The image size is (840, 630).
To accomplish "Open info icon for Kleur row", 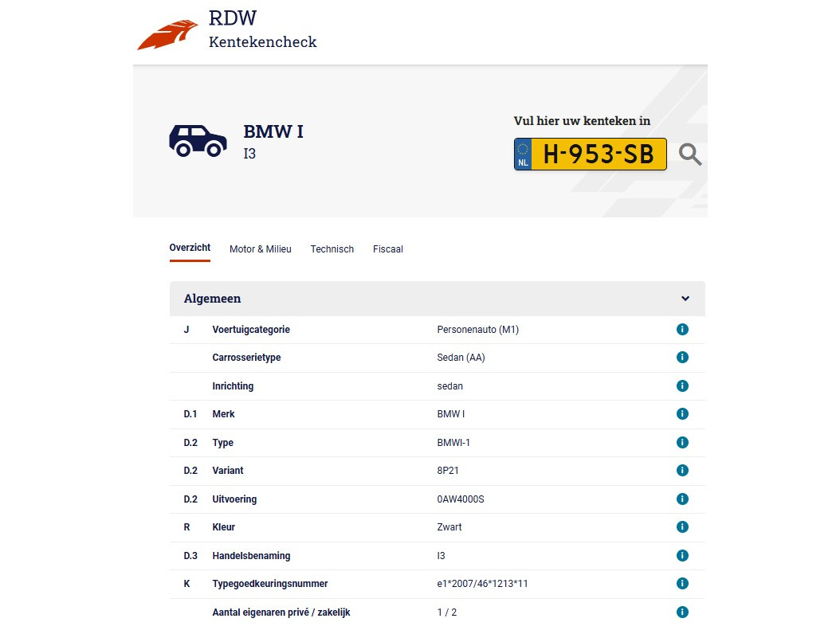I will pyautogui.click(x=682, y=527).
